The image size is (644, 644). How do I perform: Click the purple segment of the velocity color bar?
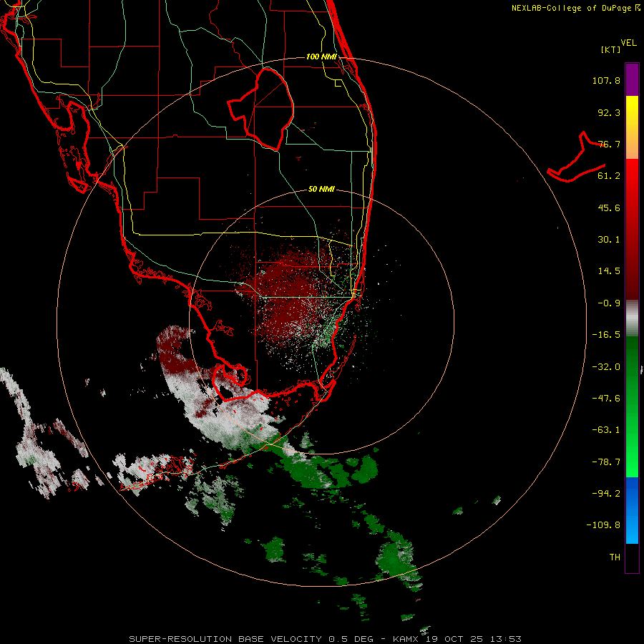click(632, 79)
